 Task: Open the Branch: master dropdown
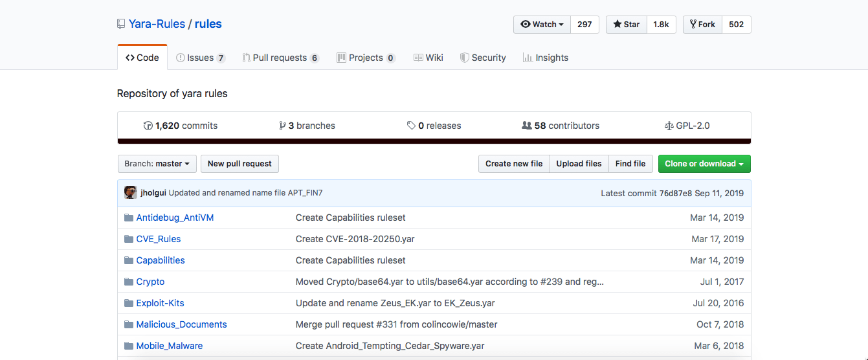[x=157, y=164]
